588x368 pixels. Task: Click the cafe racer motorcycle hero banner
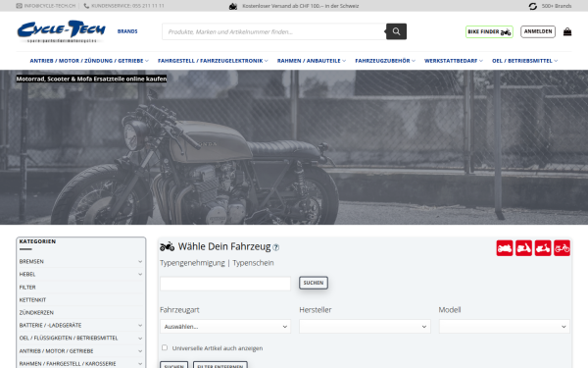coord(294,147)
